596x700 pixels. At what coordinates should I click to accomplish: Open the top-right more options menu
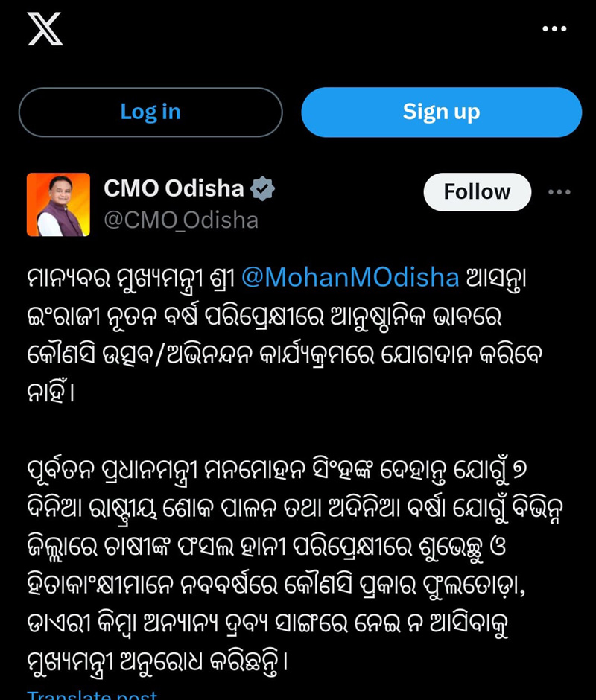click(x=554, y=29)
